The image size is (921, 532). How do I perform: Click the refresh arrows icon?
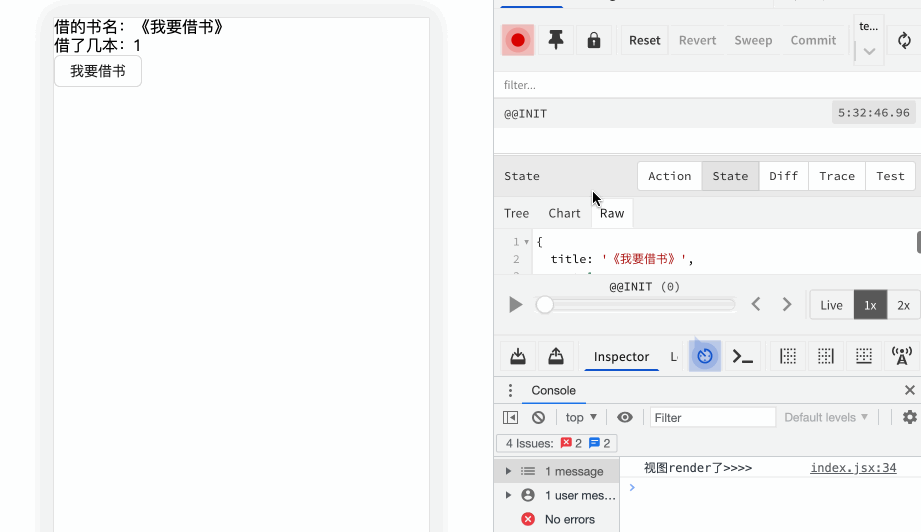[x=904, y=40]
